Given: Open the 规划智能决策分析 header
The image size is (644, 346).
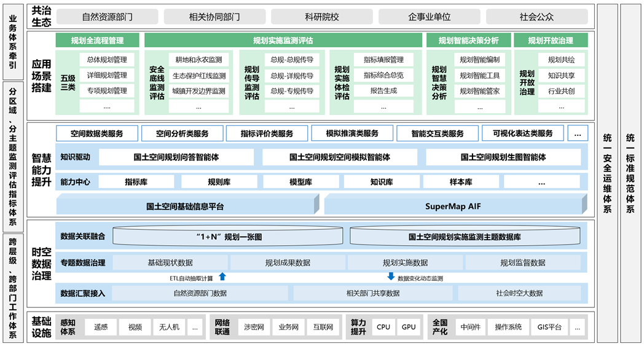Looking at the screenshot, I should (x=468, y=41).
